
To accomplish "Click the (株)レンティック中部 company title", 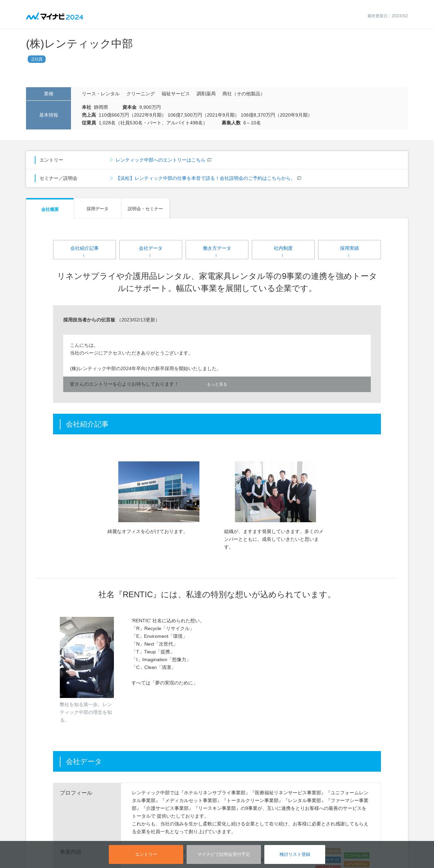I will [79, 44].
